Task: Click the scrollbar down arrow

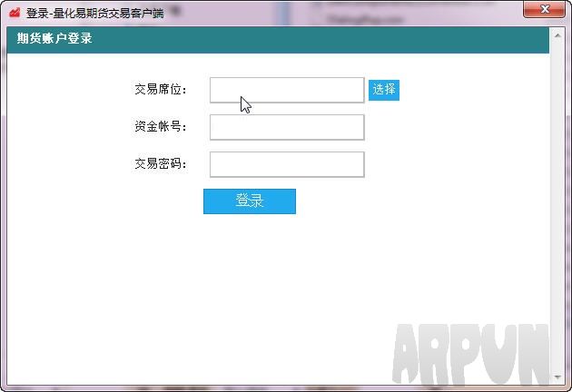Action: click(557, 377)
